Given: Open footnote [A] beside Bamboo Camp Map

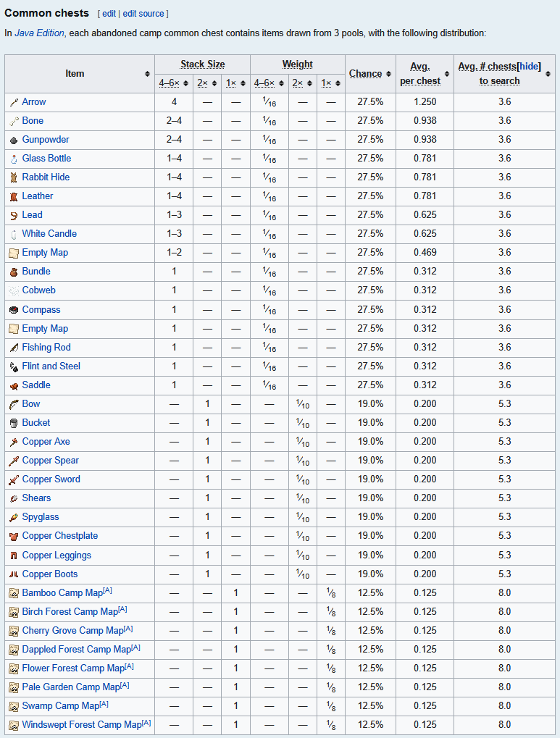Looking at the screenshot, I should click(107, 591).
